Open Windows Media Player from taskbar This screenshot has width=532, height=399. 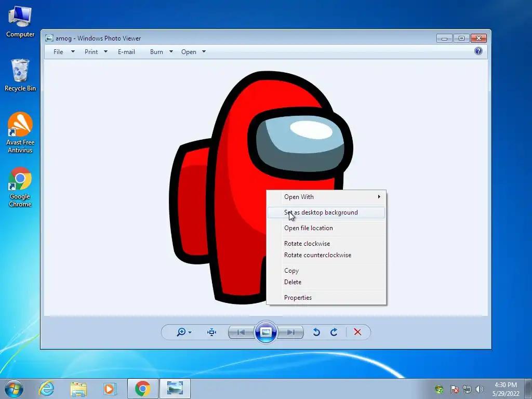coord(110,389)
